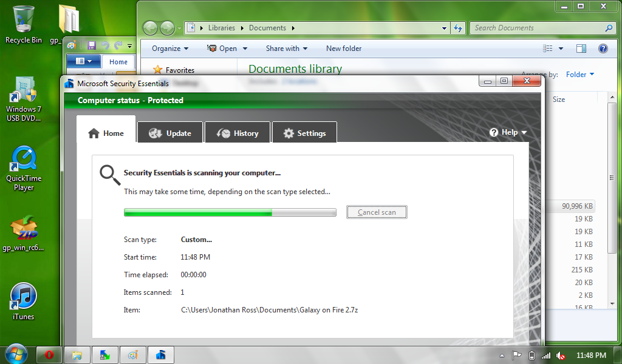Select the QuickTime Player desktop shortcut
Viewport: 622px width, 364px height.
(24, 168)
